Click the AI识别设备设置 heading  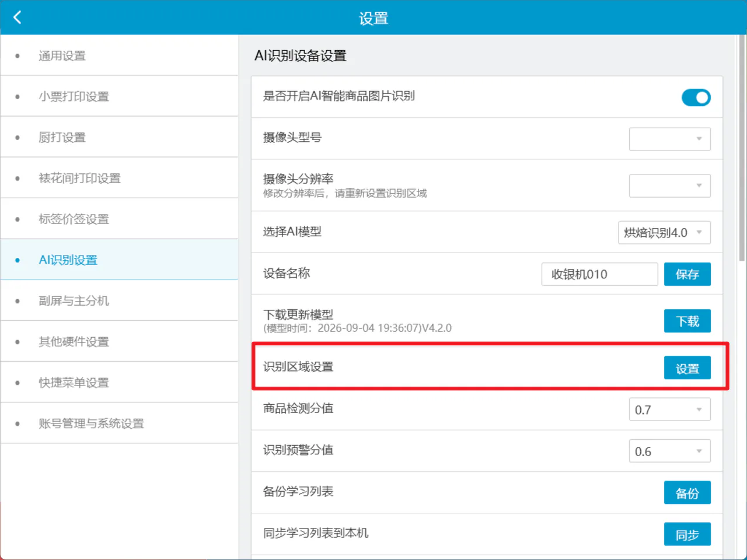tap(301, 55)
